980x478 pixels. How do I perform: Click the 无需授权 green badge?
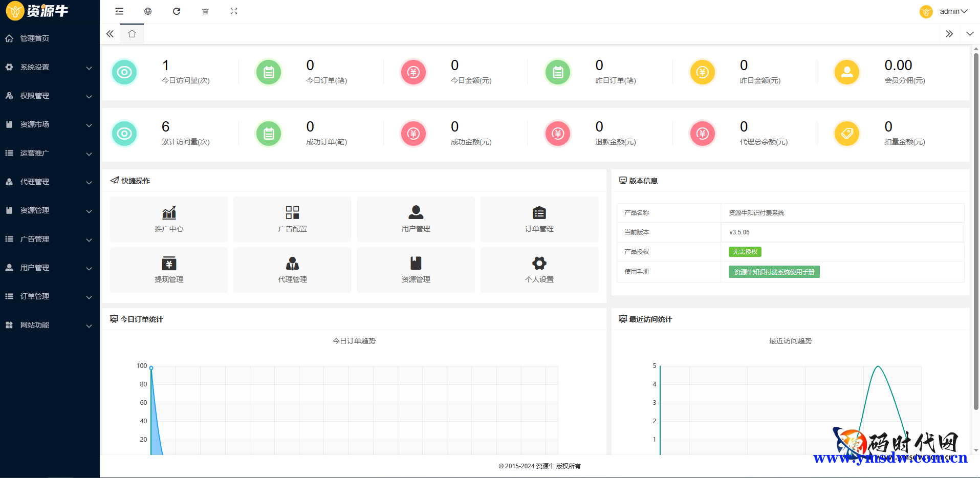point(745,252)
